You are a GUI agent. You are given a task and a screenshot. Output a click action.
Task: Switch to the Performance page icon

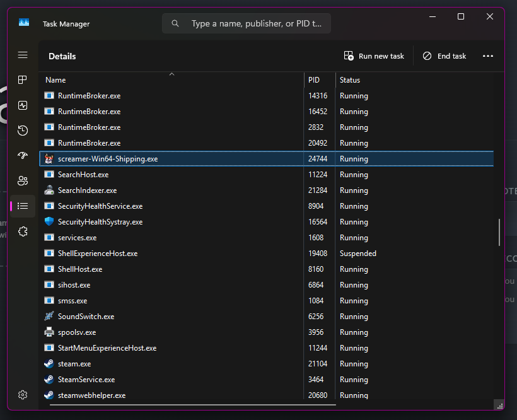click(23, 105)
